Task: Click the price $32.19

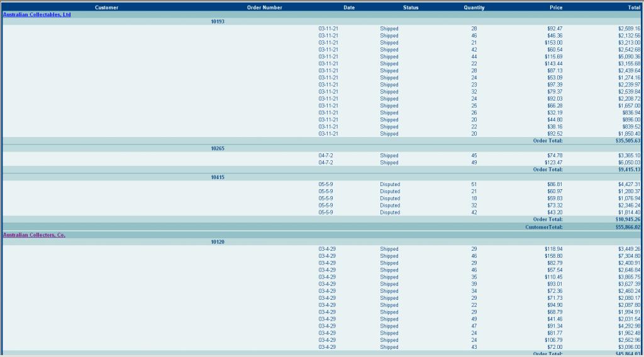Action: [x=555, y=113]
